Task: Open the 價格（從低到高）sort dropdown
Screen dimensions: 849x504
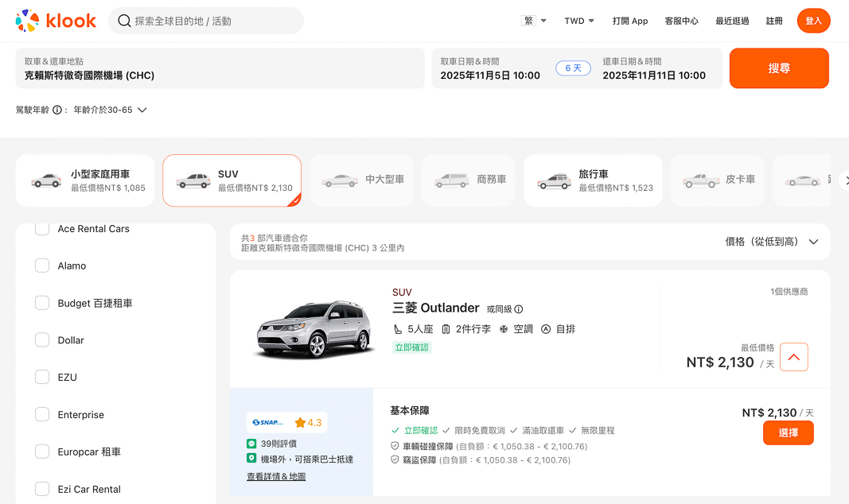Action: (x=772, y=242)
